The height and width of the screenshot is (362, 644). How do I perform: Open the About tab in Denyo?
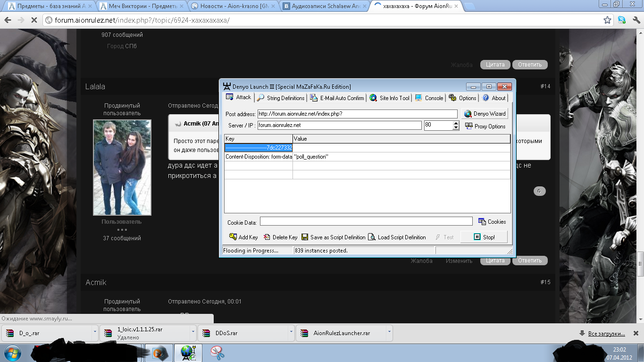point(494,98)
